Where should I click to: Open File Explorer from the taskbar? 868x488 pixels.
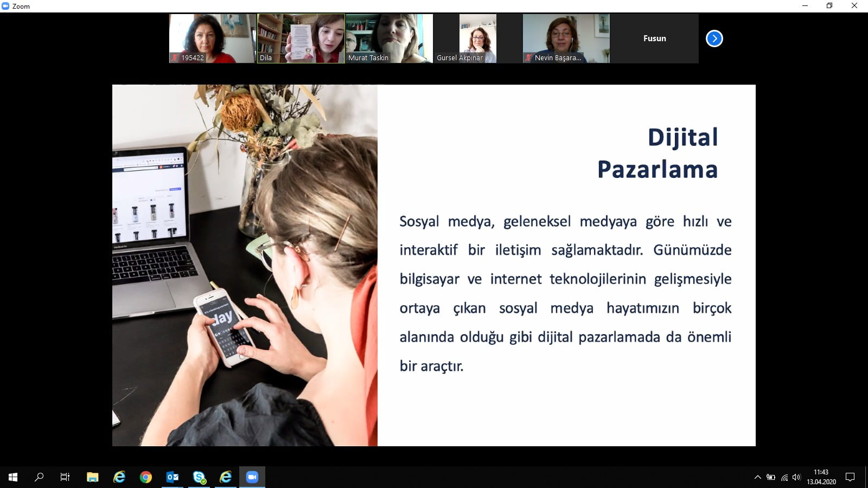[x=91, y=477]
